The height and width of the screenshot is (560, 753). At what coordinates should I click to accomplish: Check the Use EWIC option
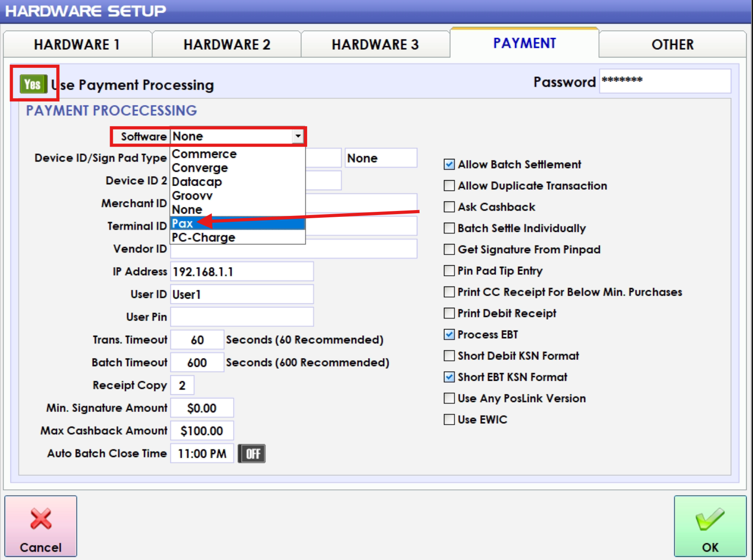click(x=449, y=420)
